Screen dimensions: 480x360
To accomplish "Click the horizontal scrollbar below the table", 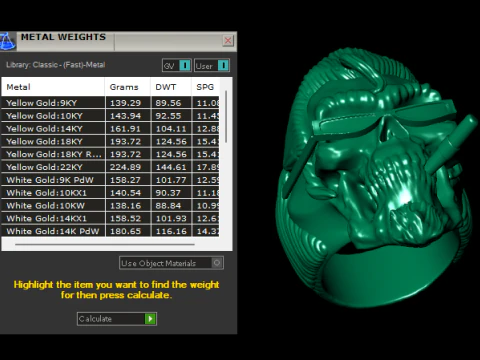I will point(105,244).
